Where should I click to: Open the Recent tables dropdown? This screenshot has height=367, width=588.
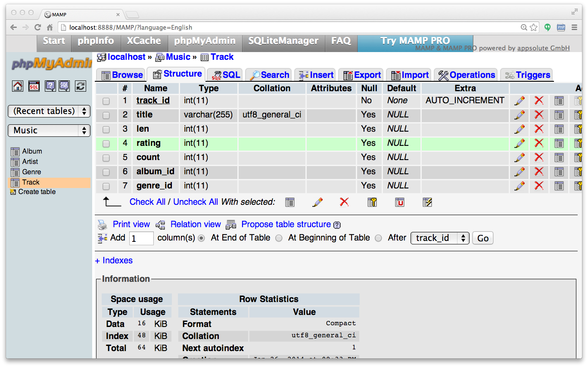pyautogui.click(x=49, y=111)
